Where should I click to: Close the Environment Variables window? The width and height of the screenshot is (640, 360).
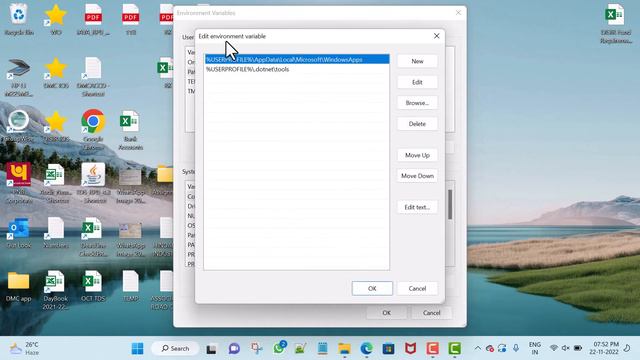pyautogui.click(x=458, y=13)
